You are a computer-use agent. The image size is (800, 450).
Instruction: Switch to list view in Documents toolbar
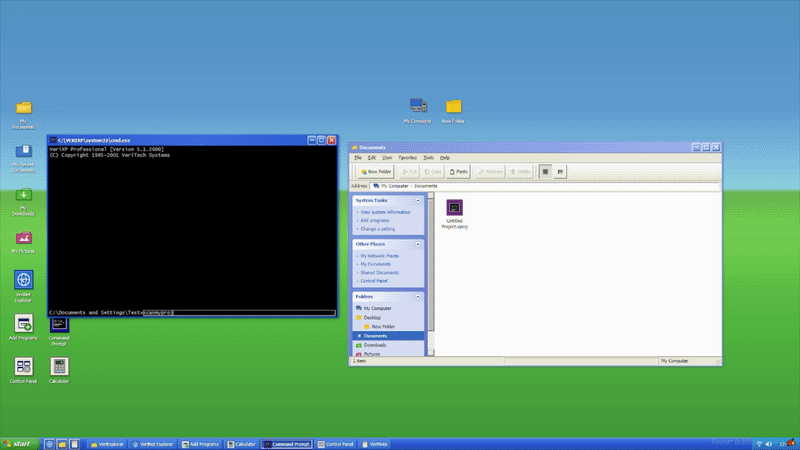tap(560, 172)
